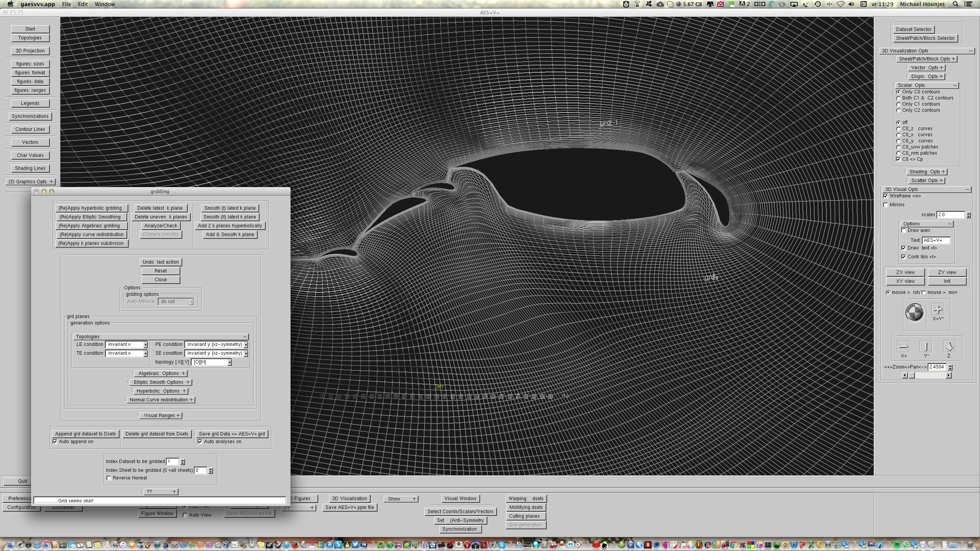Click Undo last action button
Viewport: 980px width, 551px height.
pos(161,262)
